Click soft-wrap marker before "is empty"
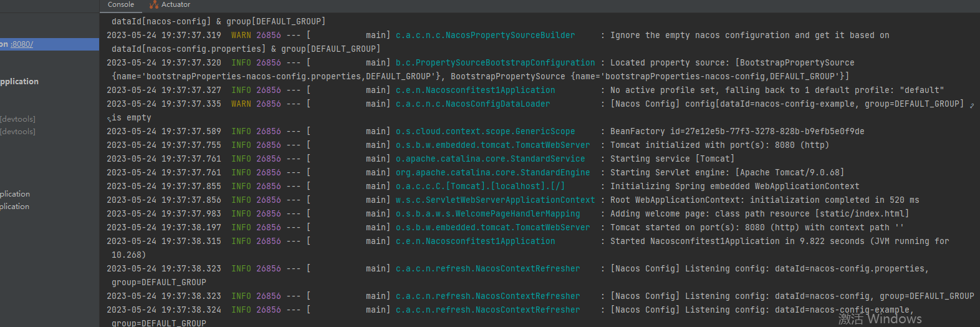The height and width of the screenshot is (327, 980). pyautogui.click(x=109, y=118)
